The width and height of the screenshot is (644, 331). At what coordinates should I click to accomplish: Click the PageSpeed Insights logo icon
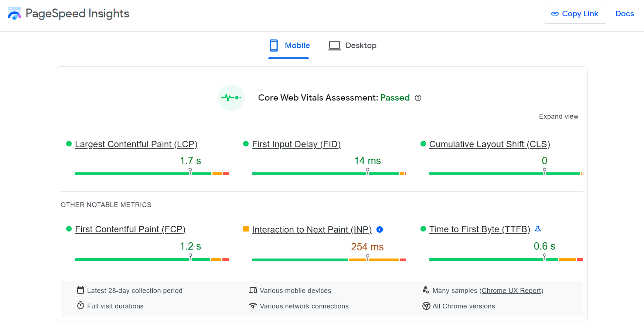point(14,14)
